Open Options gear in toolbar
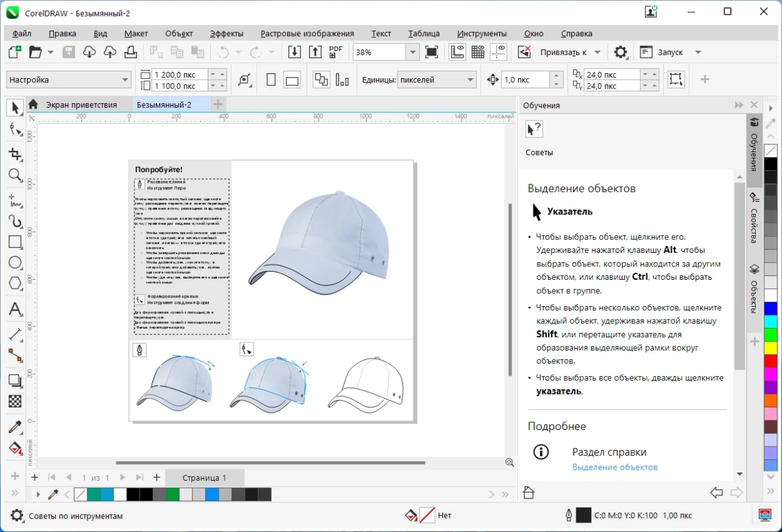This screenshot has width=782, height=532. pyautogui.click(x=621, y=53)
